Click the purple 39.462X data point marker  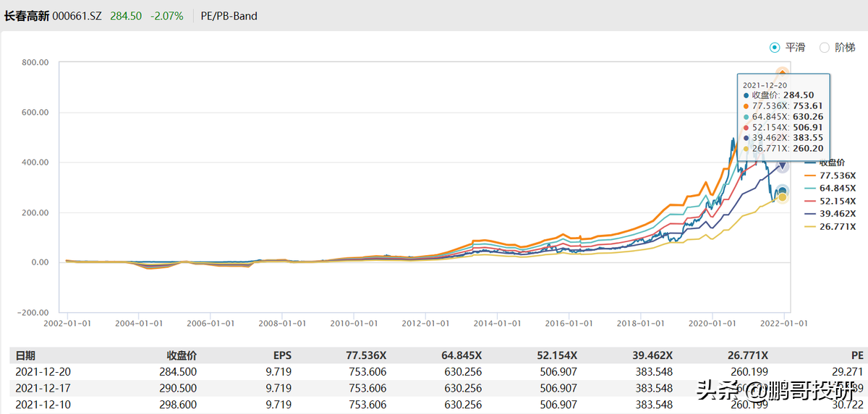tap(782, 167)
